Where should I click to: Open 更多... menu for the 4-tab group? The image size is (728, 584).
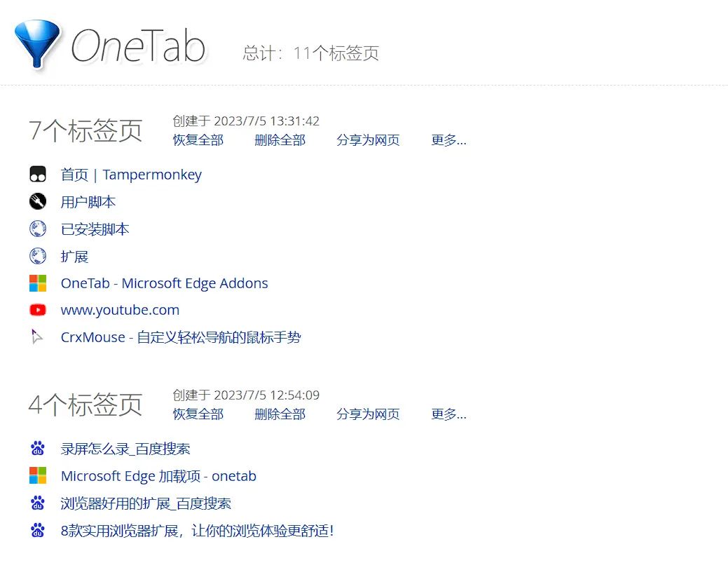pos(448,414)
